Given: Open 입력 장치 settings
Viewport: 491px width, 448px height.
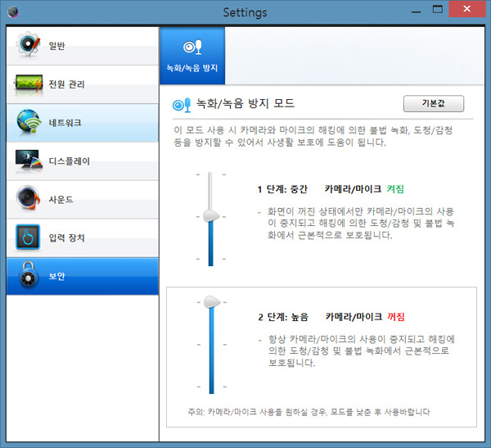Looking at the screenshot, I should [x=83, y=238].
